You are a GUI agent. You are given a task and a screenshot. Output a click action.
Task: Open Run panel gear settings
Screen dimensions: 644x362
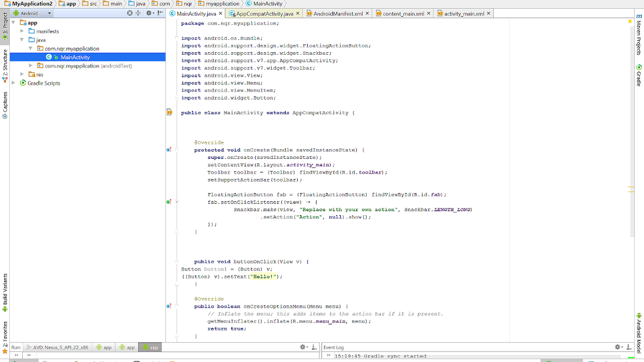coord(303,347)
